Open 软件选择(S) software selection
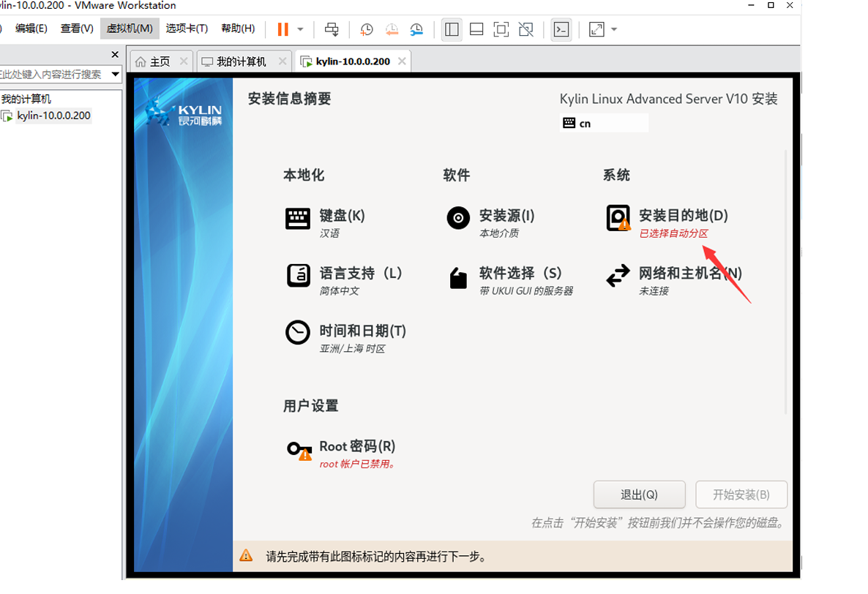The image size is (868, 594). [510, 280]
